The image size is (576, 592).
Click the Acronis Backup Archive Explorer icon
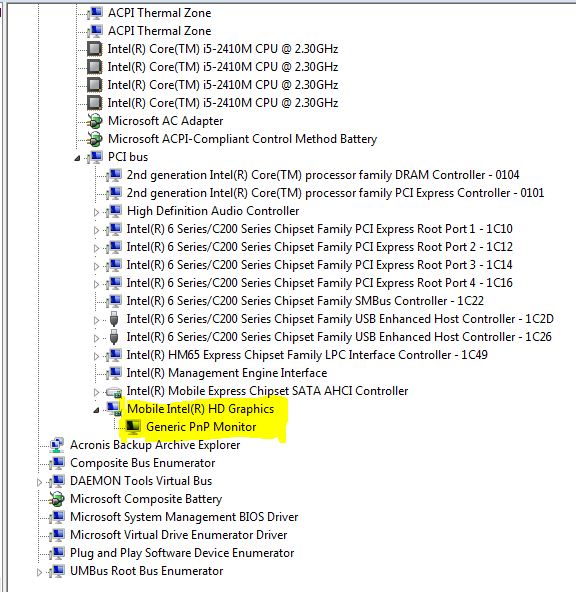[x=57, y=445]
